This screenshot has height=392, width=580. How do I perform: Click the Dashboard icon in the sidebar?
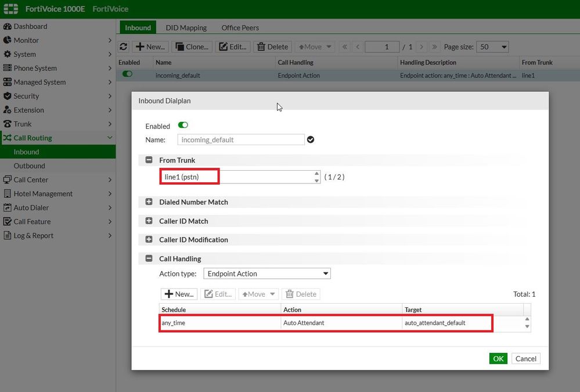point(8,26)
